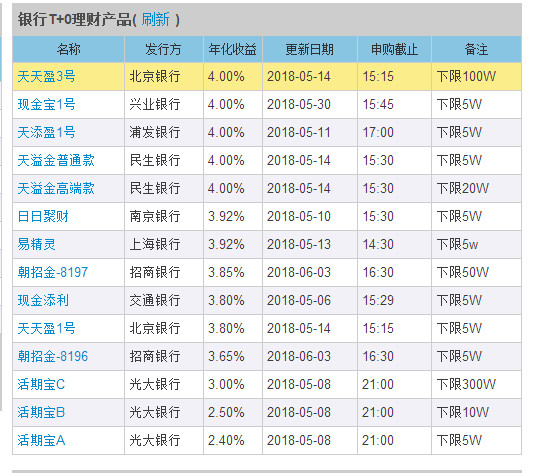Image resolution: width=549 pixels, height=473 pixels.
Task: Open the 活期宝A product link
Action: point(41,440)
